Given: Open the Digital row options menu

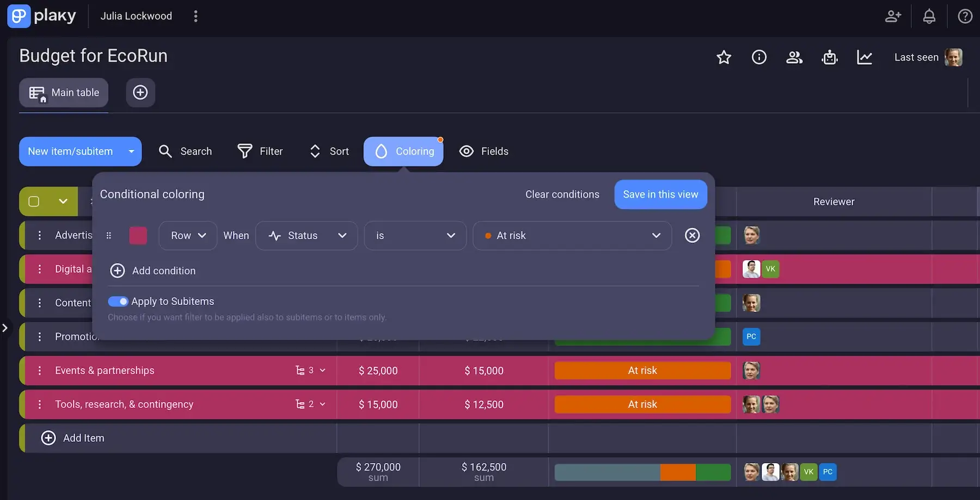Looking at the screenshot, I should coord(40,269).
